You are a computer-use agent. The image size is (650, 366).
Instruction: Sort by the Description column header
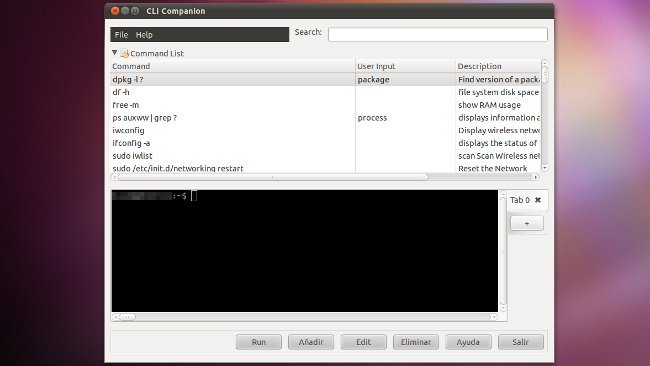coord(498,66)
